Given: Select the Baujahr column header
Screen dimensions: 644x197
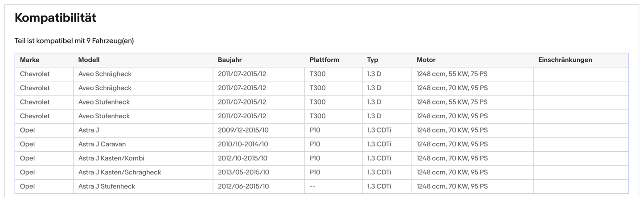Looking at the screenshot, I should 230,60.
